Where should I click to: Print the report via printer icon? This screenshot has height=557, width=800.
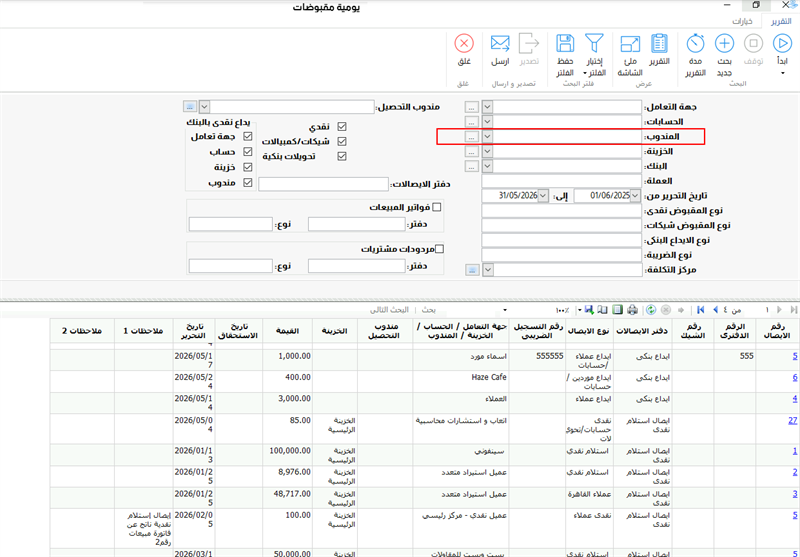[632, 310]
